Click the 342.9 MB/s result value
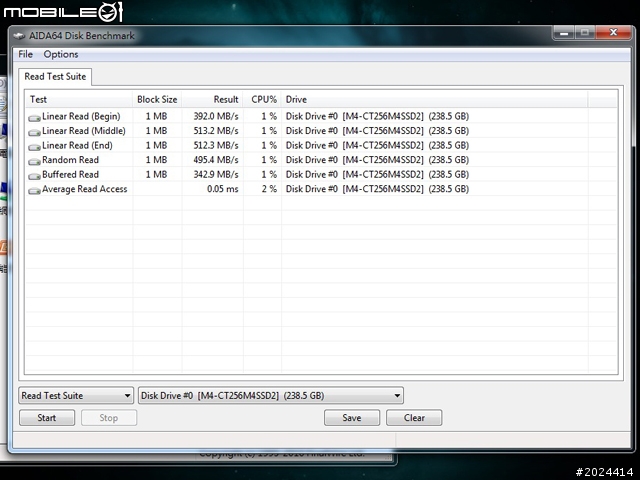This screenshot has height=480, width=640. 216,174
